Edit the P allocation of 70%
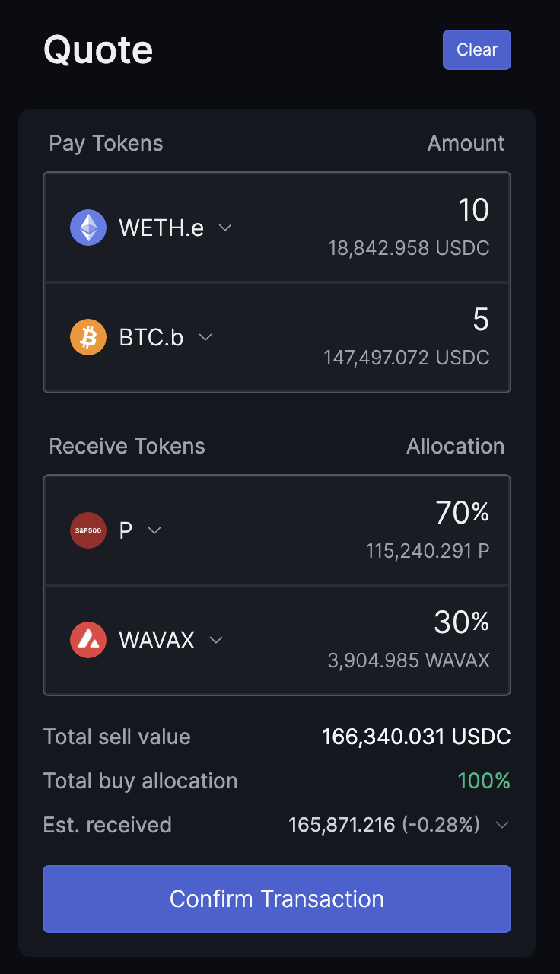The width and height of the screenshot is (560, 974). (x=462, y=514)
